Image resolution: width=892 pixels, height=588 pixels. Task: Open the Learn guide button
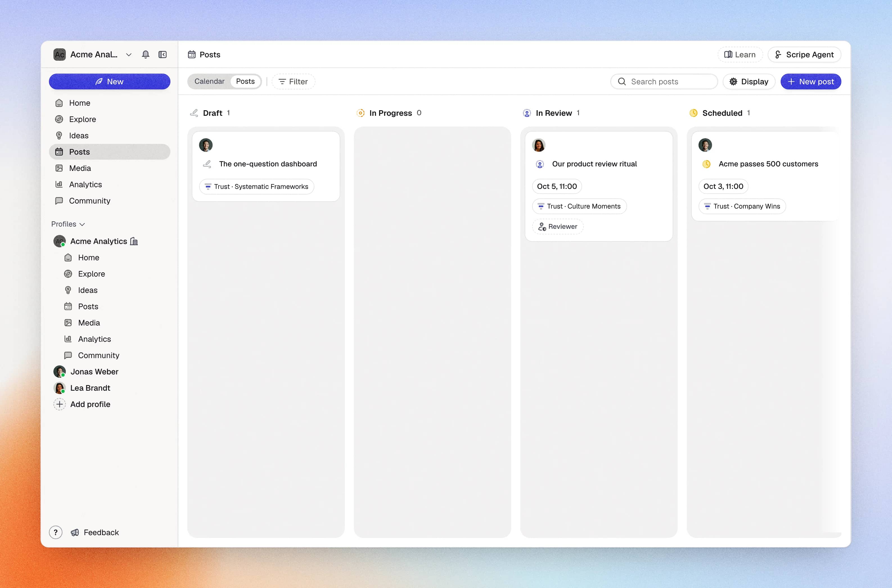click(740, 54)
